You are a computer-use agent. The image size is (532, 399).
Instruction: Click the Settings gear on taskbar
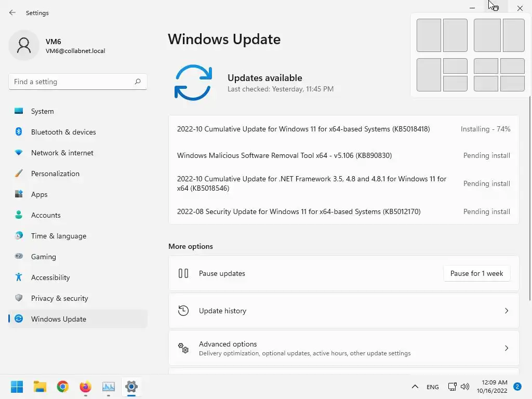coord(131,387)
